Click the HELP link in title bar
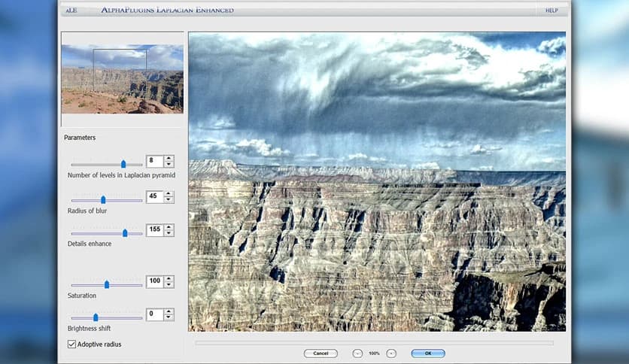This screenshot has width=629, height=364. click(x=552, y=11)
